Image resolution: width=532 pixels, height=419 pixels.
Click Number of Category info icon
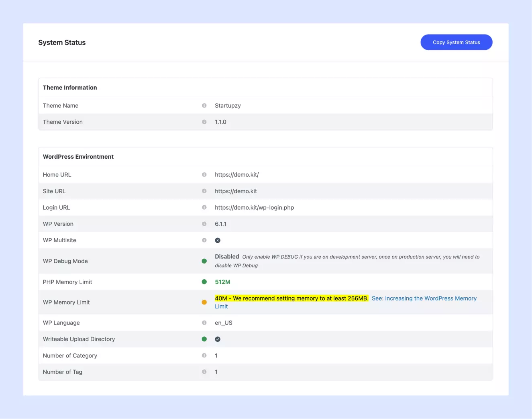204,356
